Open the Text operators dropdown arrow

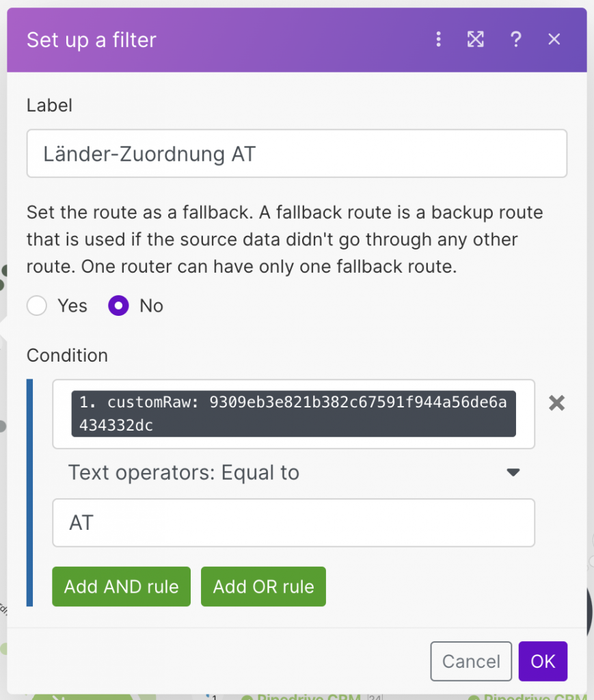tap(513, 472)
